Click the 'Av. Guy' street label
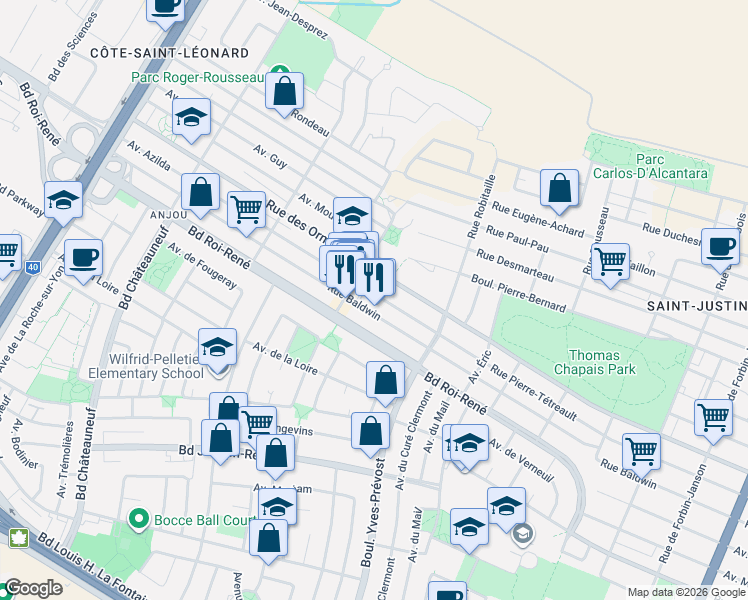Screen dimensions: 748x600 270,157
